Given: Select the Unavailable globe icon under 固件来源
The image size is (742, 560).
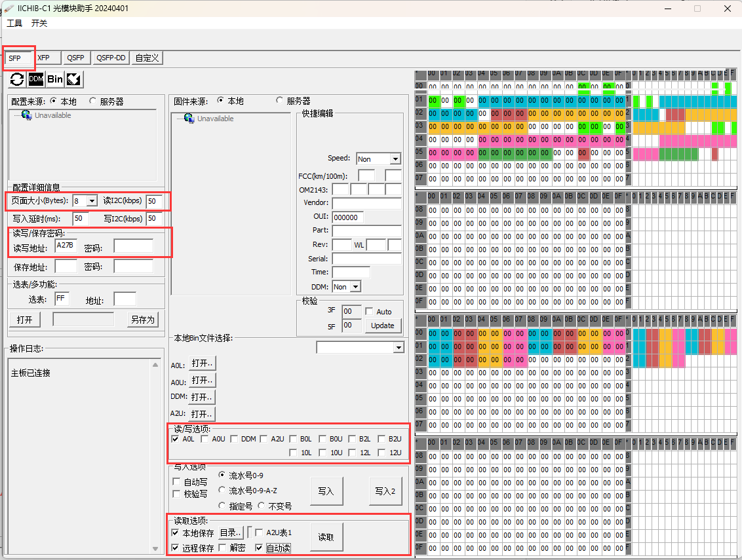Looking at the screenshot, I should point(189,119).
